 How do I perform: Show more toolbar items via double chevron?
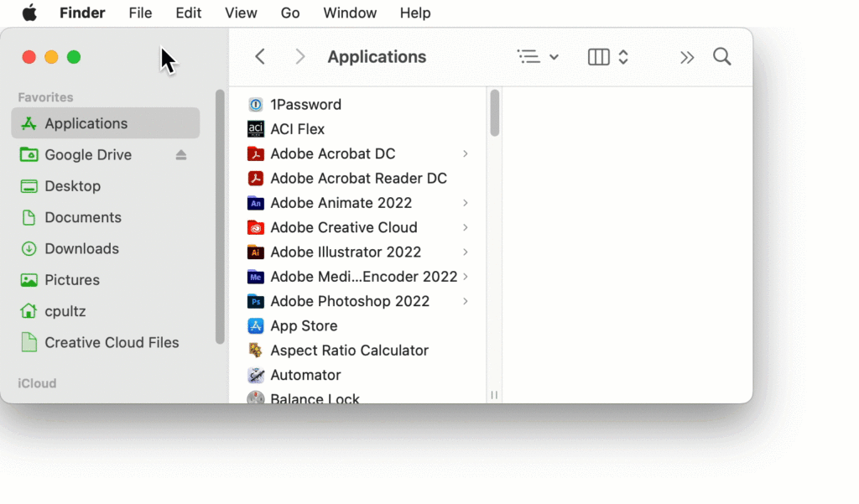687,57
